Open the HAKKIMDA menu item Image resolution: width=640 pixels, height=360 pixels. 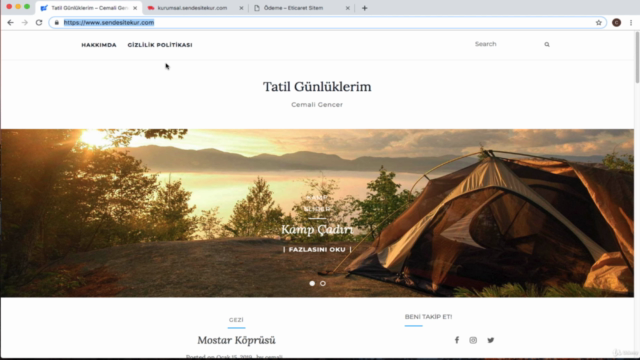click(99, 45)
